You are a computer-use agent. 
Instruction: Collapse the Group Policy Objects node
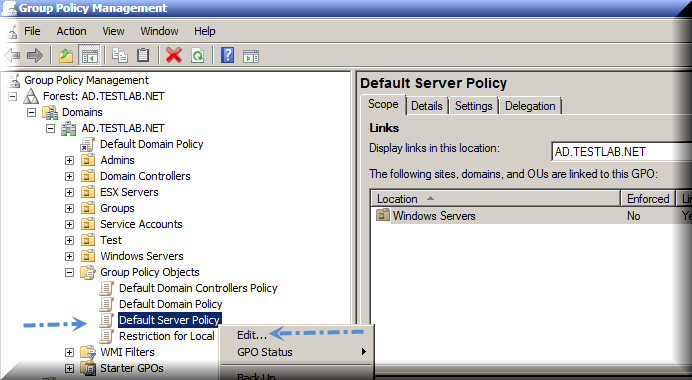tap(69, 272)
